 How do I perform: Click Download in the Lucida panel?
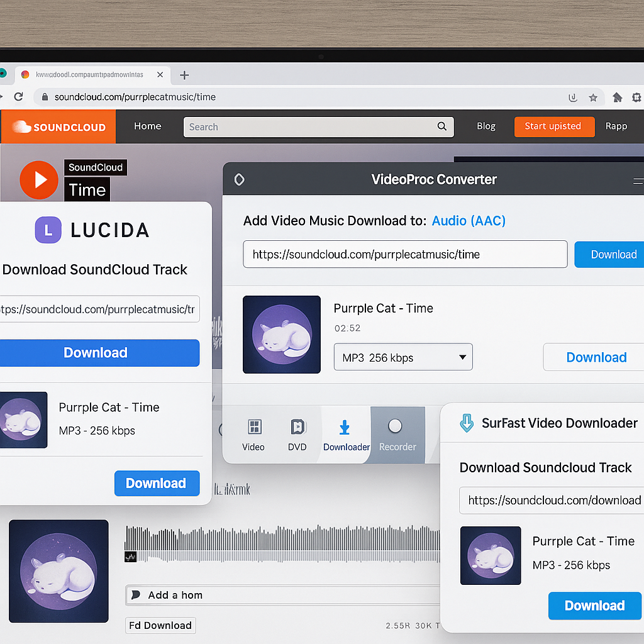(96, 353)
